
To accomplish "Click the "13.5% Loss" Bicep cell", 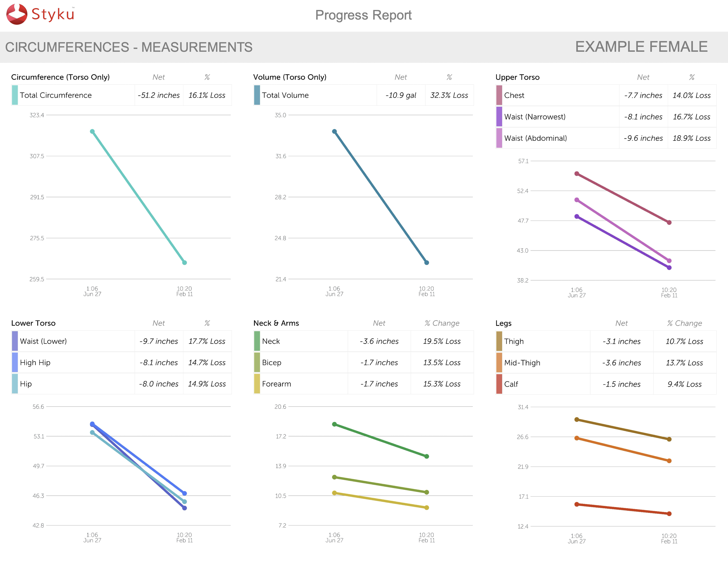I will [442, 362].
